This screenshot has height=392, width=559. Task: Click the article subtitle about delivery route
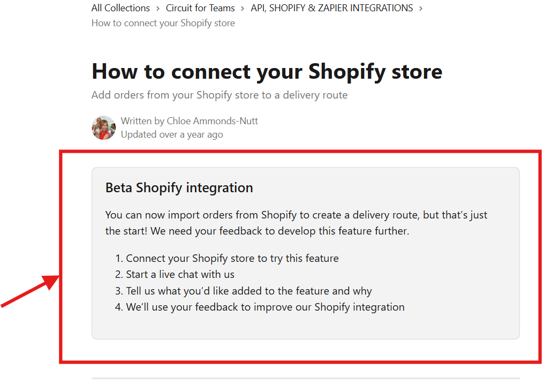pos(219,95)
